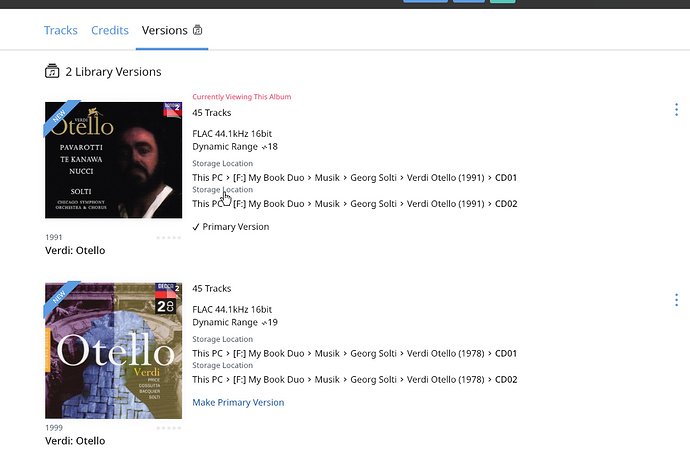The height and width of the screenshot is (461, 690).
Task: Click Verdi Otello (1991) CD01 storage path
Action: (355, 178)
